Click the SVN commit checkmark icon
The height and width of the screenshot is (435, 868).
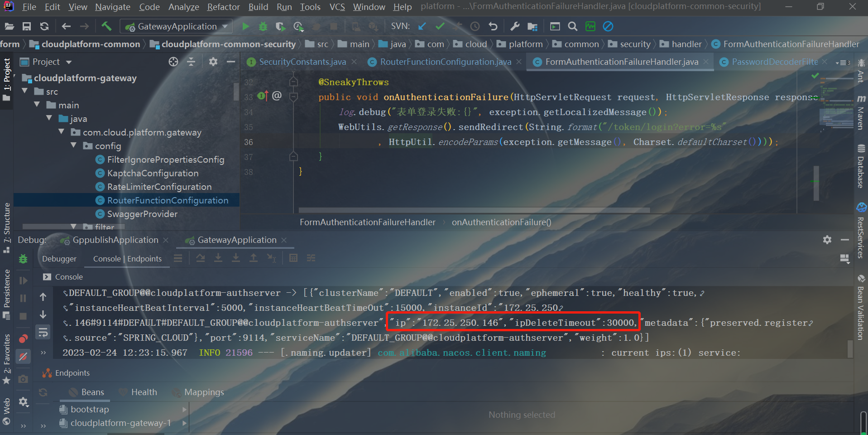click(440, 26)
